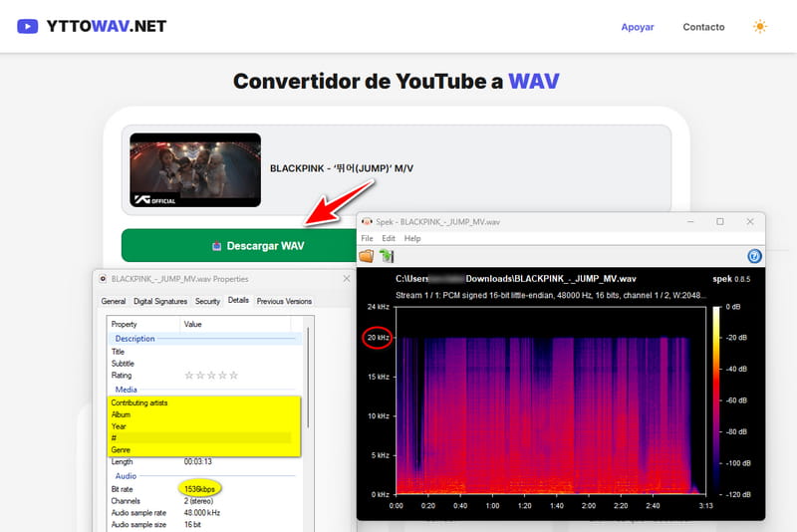Click the Length value 00:03:13

coord(197,461)
